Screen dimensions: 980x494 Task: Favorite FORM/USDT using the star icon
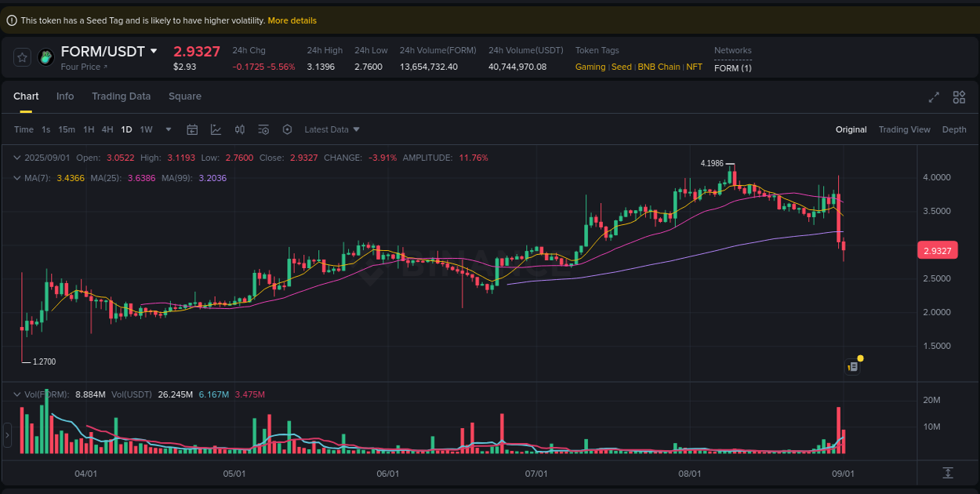coord(21,57)
